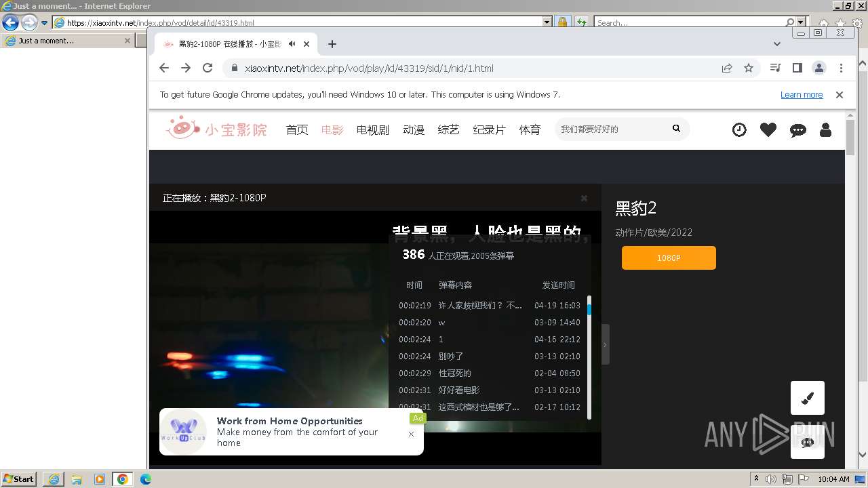
Task: Collapse the video sidebar with the arrow handle
Action: click(605, 344)
